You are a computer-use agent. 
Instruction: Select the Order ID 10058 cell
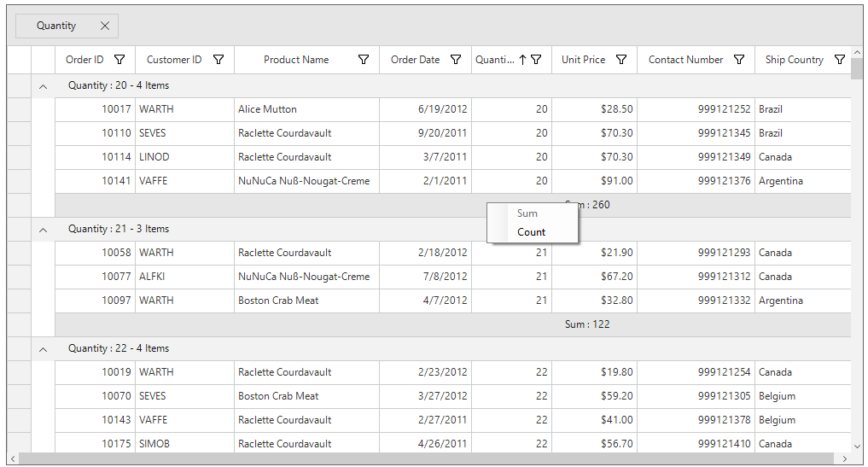tap(96, 254)
